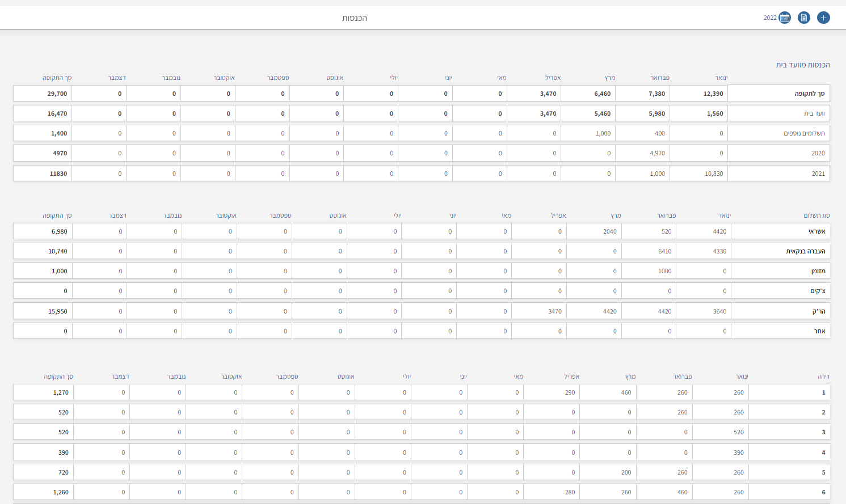Select the וועד בית row label
The width and height of the screenshot is (846, 504).
tap(814, 113)
